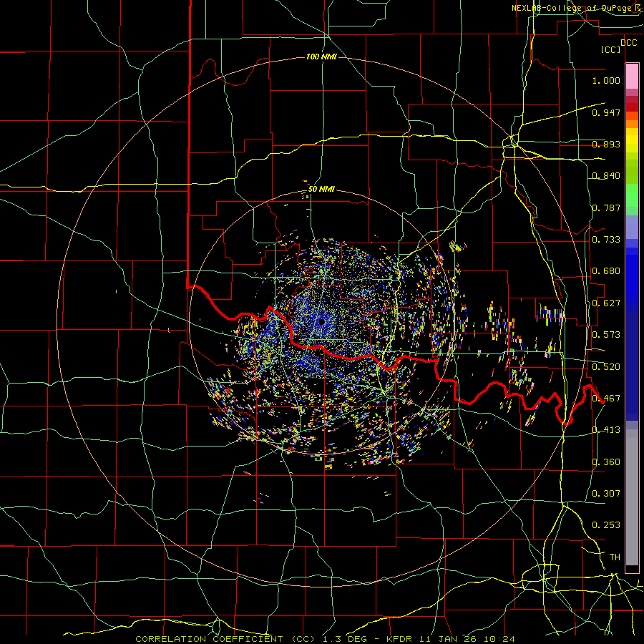Click the TH threshold label on the scale
The height and width of the screenshot is (644, 644).
point(615,557)
